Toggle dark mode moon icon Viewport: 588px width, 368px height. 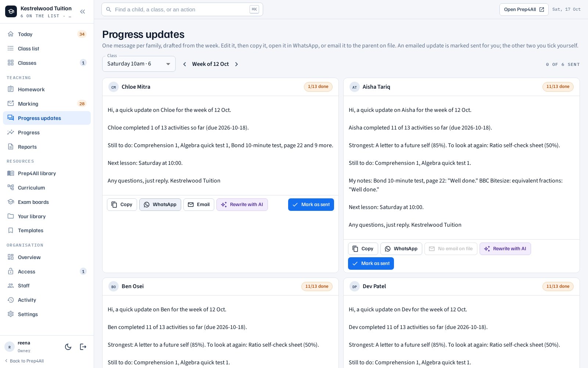coord(68,347)
